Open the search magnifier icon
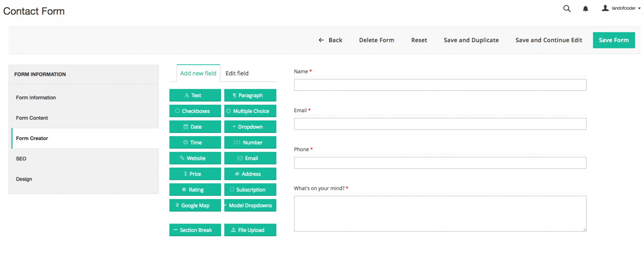This screenshot has width=644, height=253. (567, 9)
